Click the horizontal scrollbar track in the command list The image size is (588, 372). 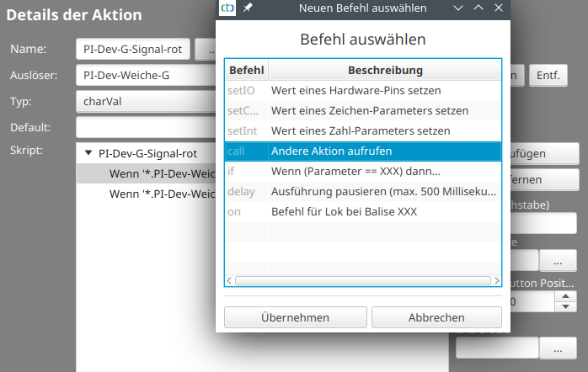tap(362, 280)
